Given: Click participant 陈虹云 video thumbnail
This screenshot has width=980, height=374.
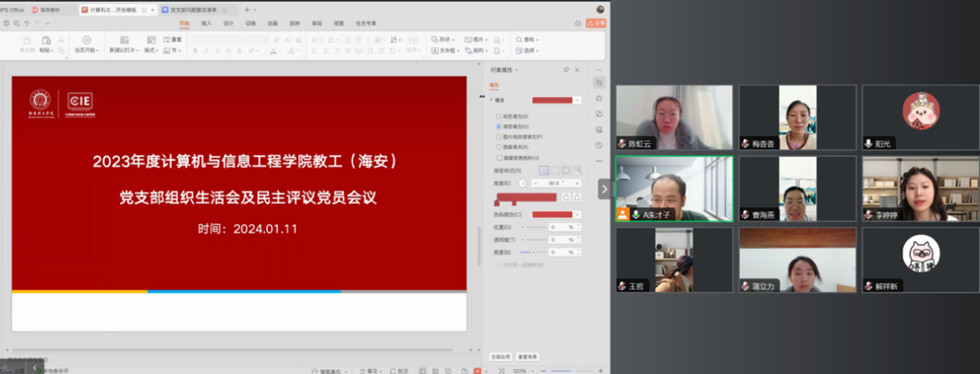Looking at the screenshot, I should pyautogui.click(x=674, y=117).
